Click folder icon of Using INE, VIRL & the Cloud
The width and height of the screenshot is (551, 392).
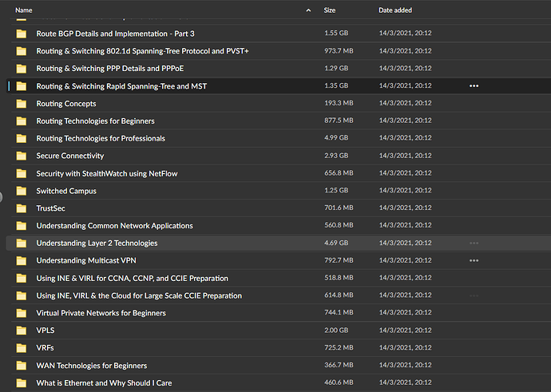click(x=22, y=295)
